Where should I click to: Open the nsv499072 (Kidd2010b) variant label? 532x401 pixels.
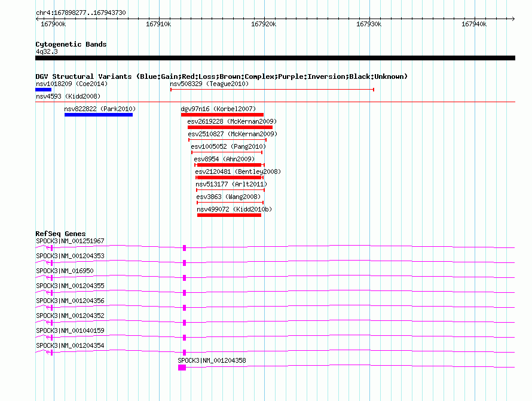click(x=234, y=209)
